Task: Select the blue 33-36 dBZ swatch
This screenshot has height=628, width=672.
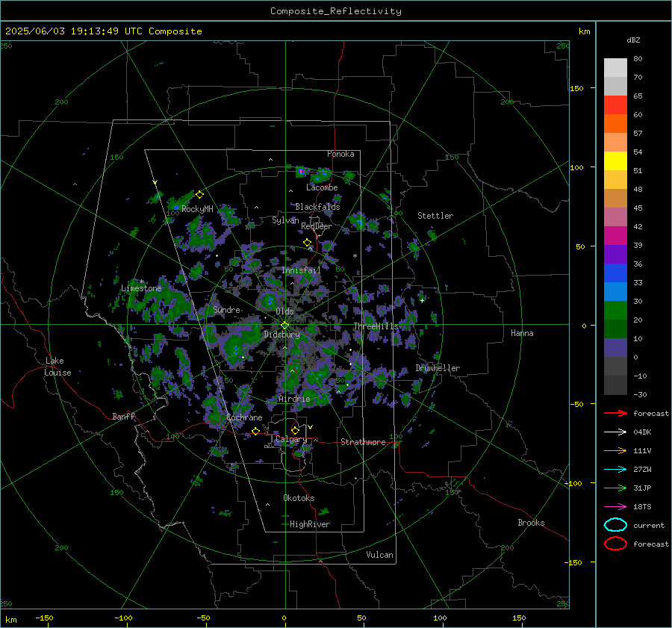Action: tap(615, 273)
